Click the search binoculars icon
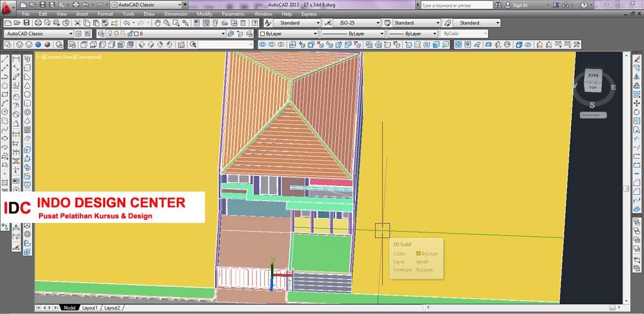Image resolution: width=644 pixels, height=314 pixels. point(498,5)
